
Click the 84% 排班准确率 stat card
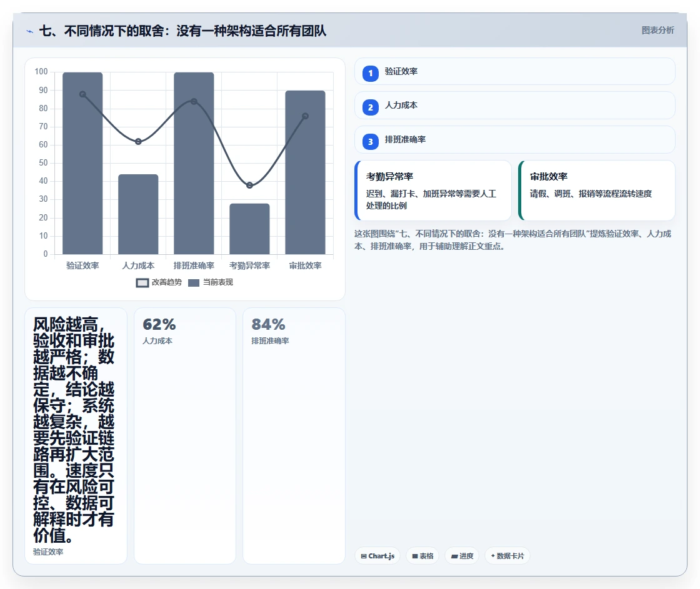pos(294,436)
